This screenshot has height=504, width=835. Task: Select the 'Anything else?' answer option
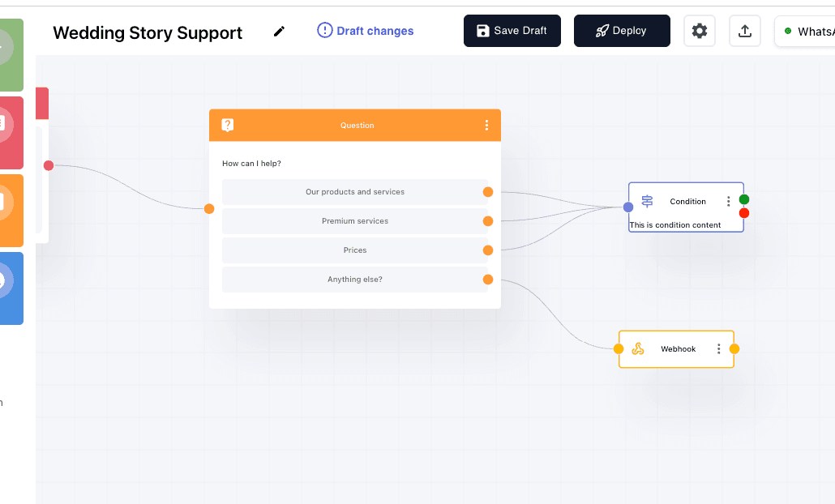[354, 280]
